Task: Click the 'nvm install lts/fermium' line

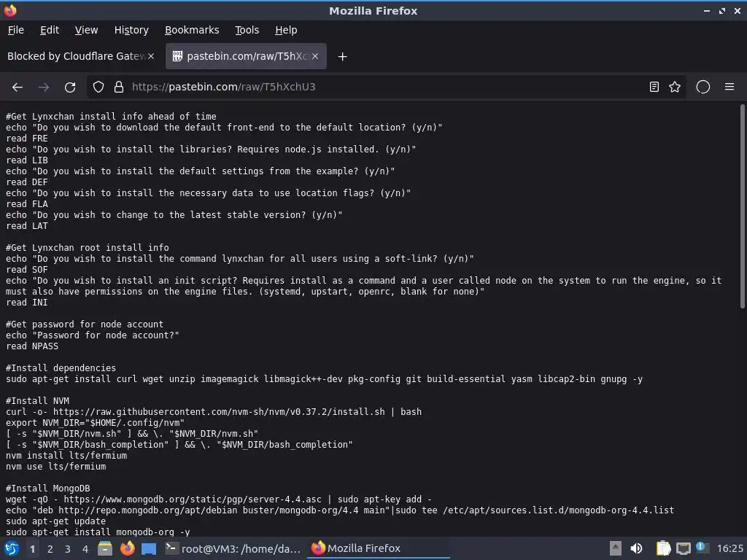Action: click(66, 456)
